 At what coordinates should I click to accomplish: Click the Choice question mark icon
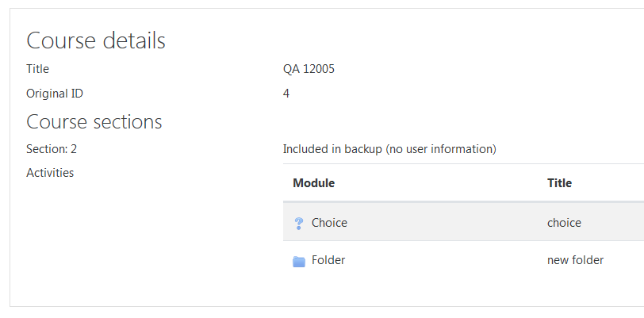click(298, 223)
